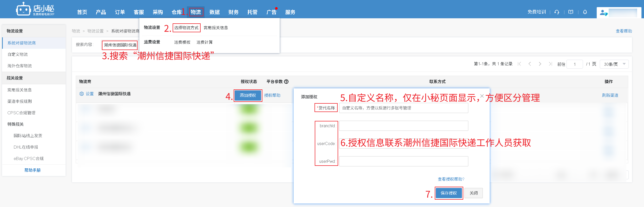Screen dimensions: 644x207
Task: Open the 首页 menu
Action: pos(82,12)
